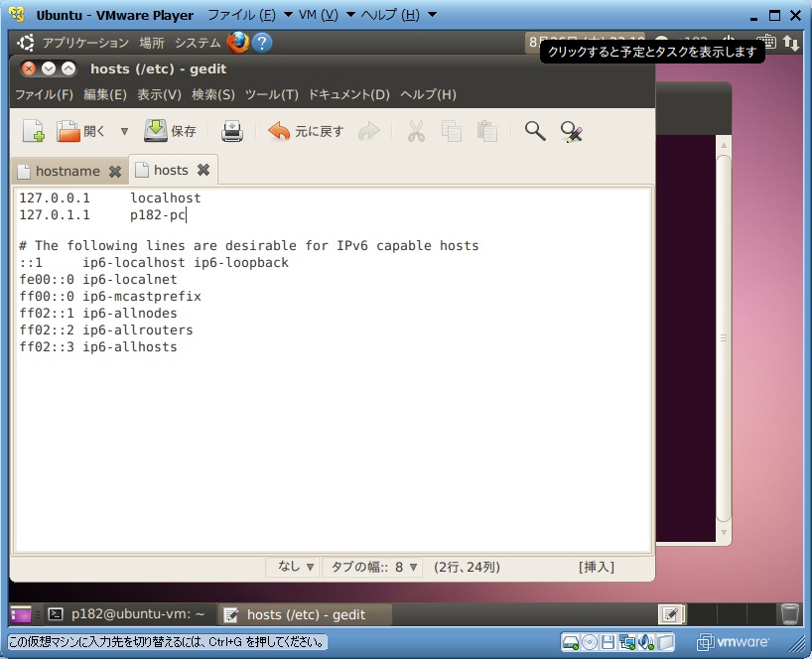The width and height of the screenshot is (812, 659).
Task: Click the VMware sound card icon
Action: 646,642
